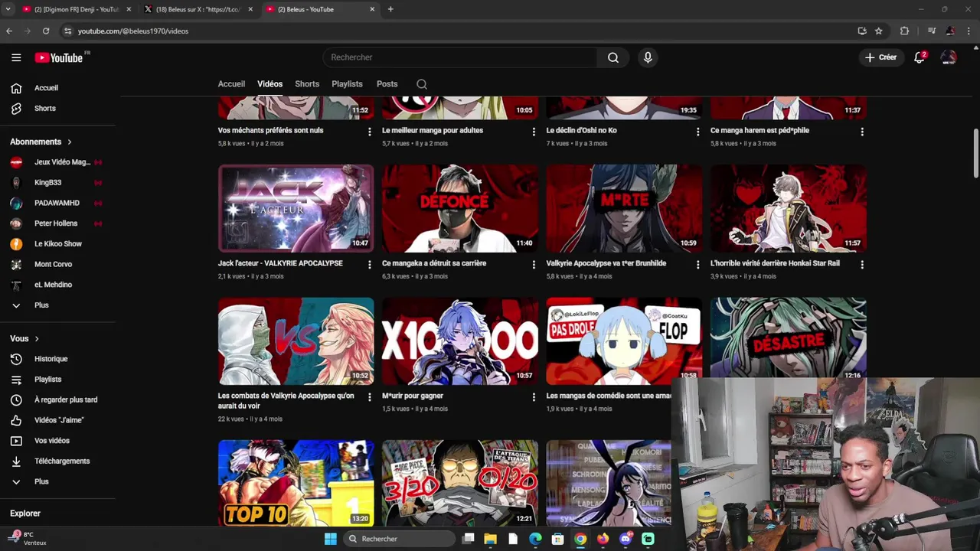The width and height of the screenshot is (980, 551).
Task: Select the Vidéos channel tab
Action: point(269,84)
